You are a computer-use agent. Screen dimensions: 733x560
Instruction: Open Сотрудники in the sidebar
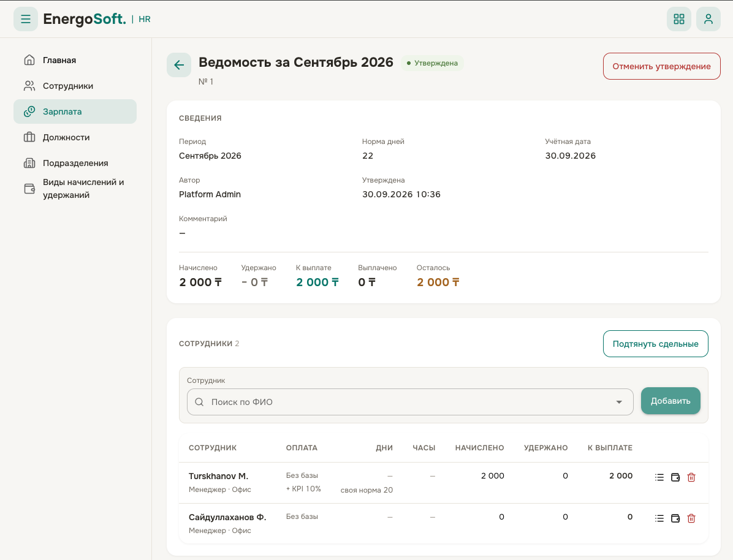point(75,86)
